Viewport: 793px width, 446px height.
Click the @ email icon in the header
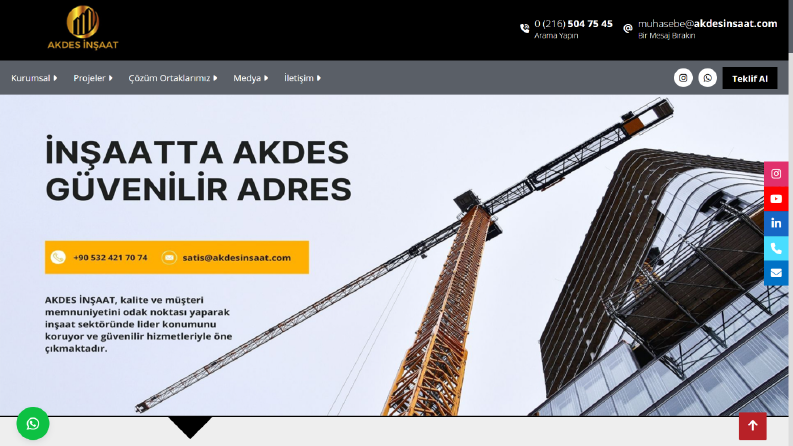628,28
